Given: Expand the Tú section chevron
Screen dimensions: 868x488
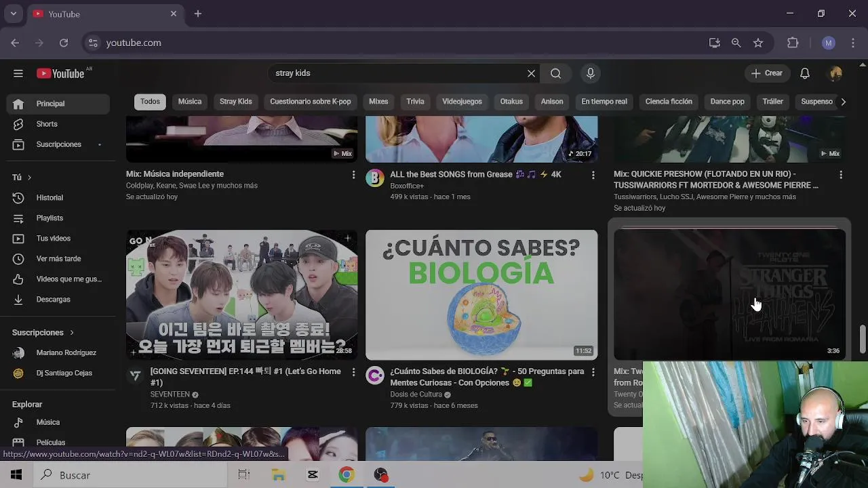Looking at the screenshot, I should (x=29, y=178).
